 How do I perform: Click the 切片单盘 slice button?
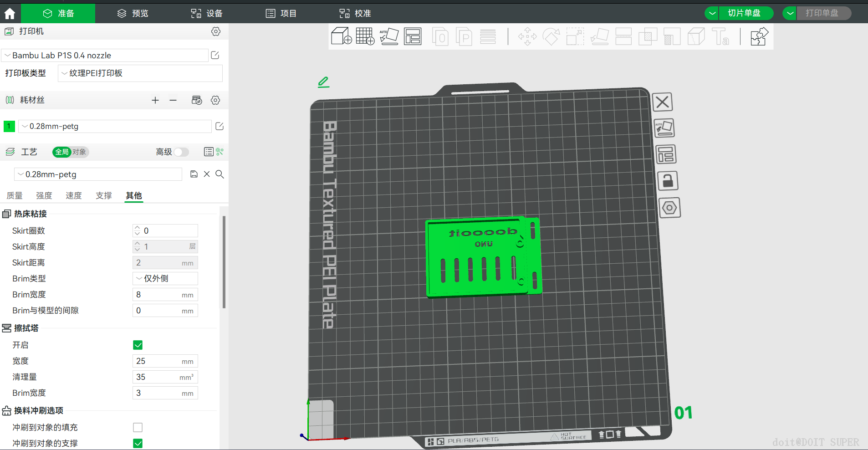[744, 13]
